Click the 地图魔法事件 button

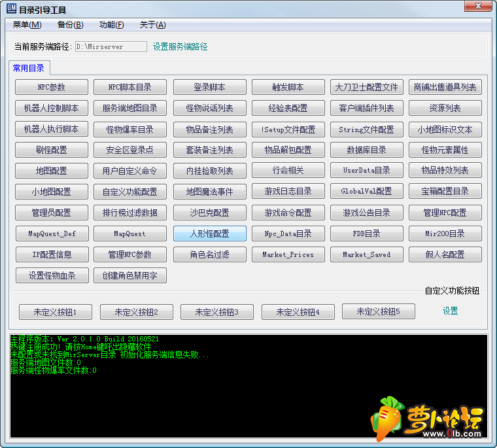pos(209,192)
